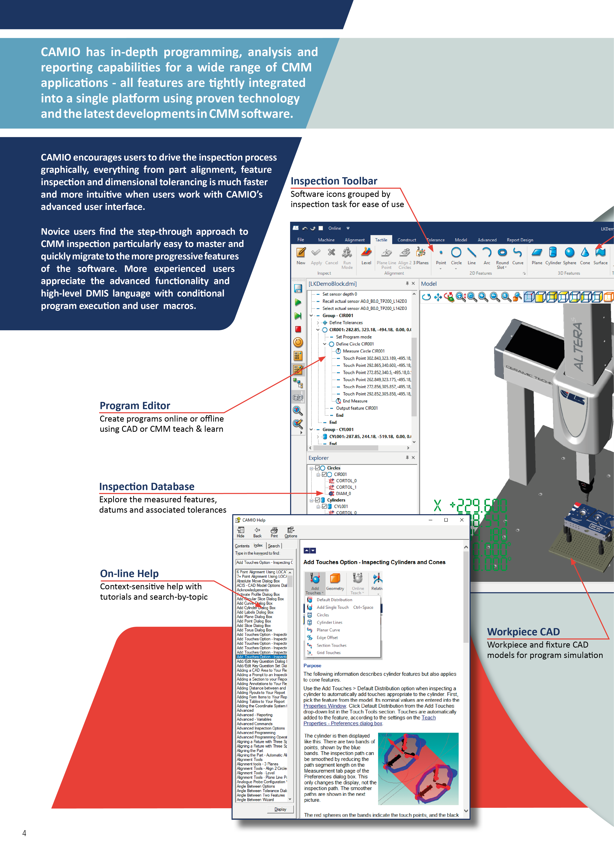Click the green step-to-end play icon

pyautogui.click(x=298, y=316)
